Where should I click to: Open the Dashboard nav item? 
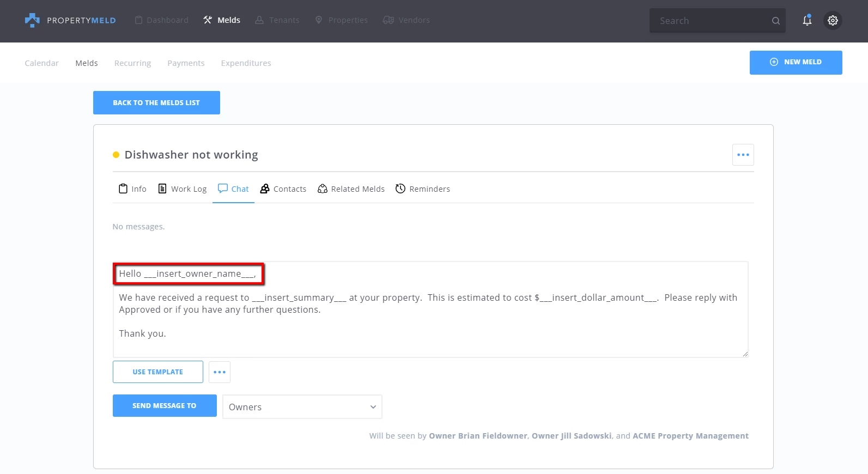(161, 20)
